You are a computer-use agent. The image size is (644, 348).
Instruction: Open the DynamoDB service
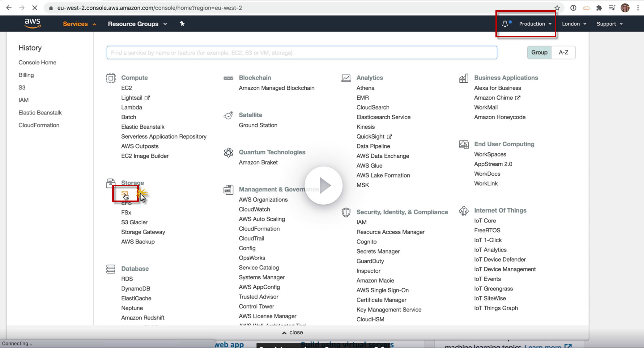[136, 289]
